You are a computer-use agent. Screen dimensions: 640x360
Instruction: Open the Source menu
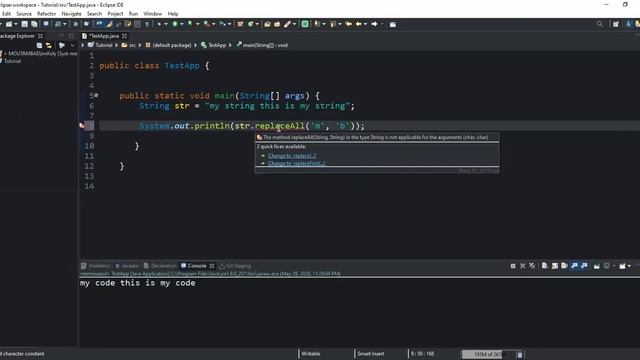pyautogui.click(x=24, y=14)
